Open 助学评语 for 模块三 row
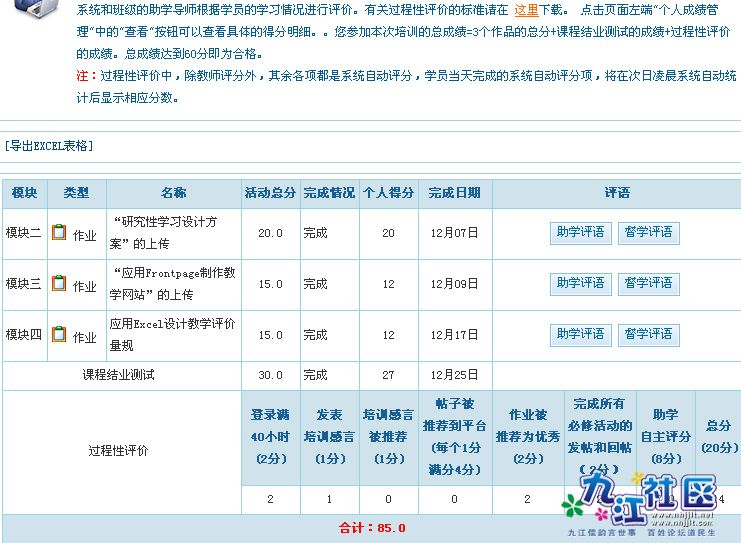Image resolution: width=741 pixels, height=543 pixels. coord(581,284)
